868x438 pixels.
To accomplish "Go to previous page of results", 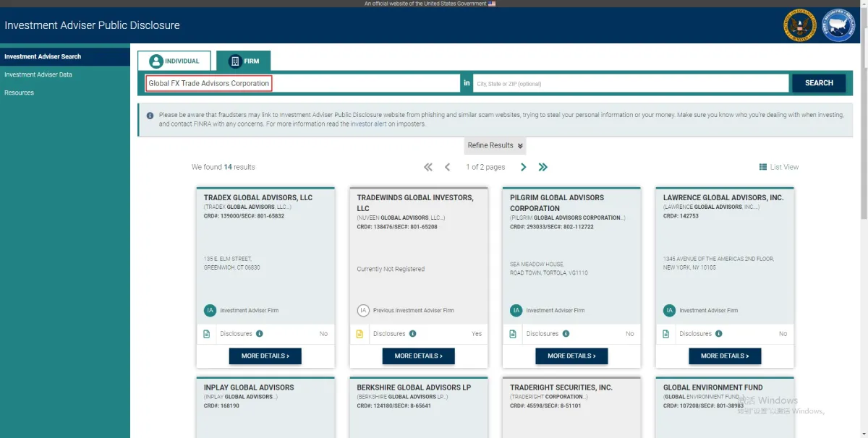I will point(448,167).
